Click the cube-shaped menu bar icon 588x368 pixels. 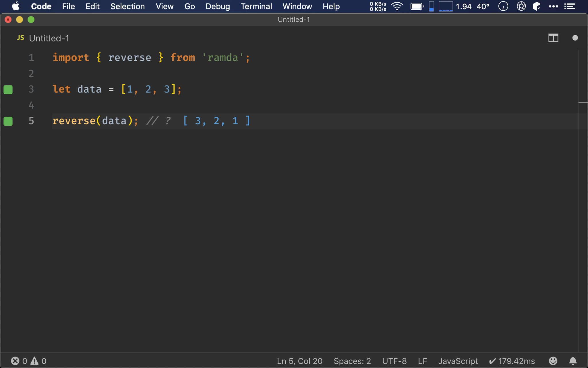tap(537, 6)
